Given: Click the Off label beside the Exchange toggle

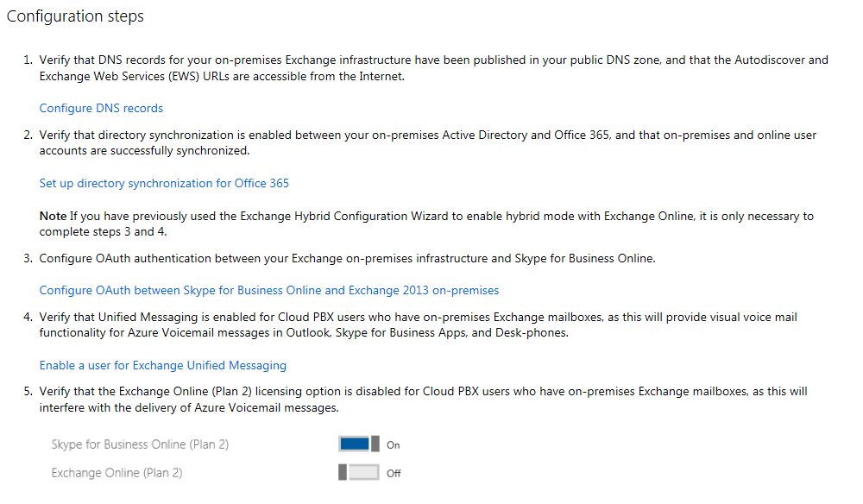Looking at the screenshot, I should [x=394, y=473].
